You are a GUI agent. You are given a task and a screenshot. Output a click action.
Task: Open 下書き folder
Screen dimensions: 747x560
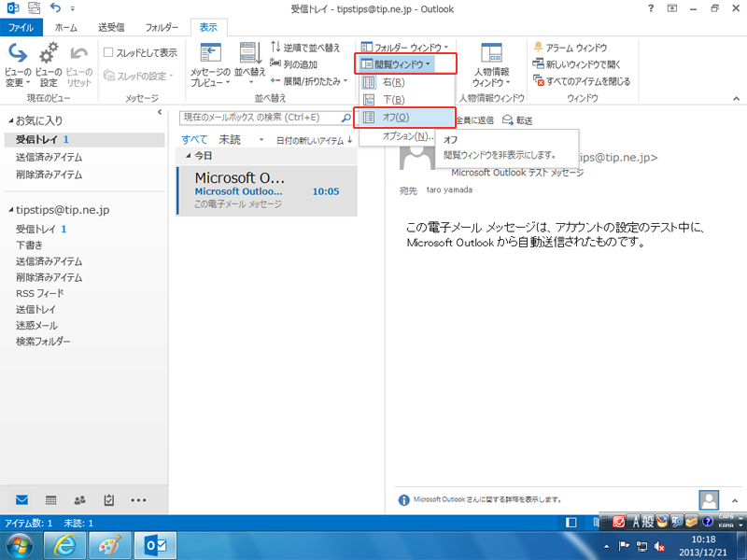point(29,245)
